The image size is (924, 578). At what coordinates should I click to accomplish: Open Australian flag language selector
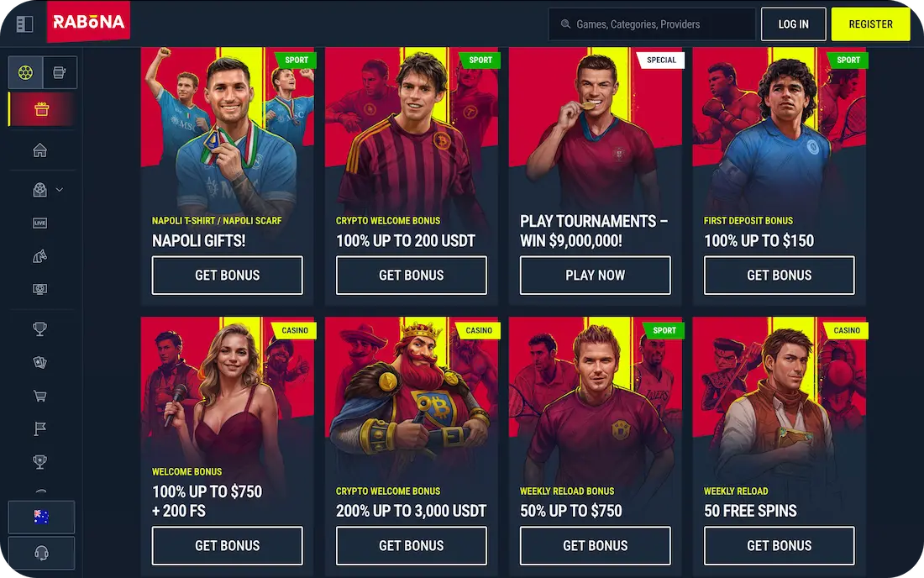(41, 517)
